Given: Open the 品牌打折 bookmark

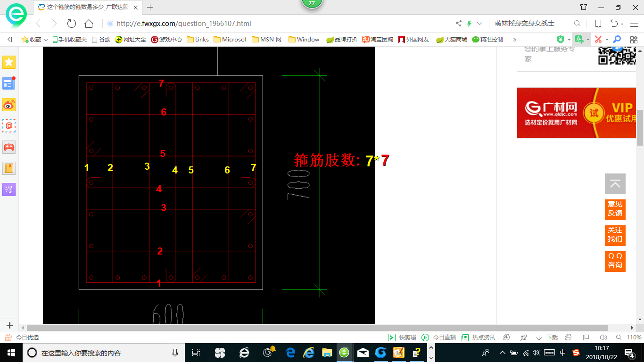Looking at the screenshot, I should click(x=342, y=40).
